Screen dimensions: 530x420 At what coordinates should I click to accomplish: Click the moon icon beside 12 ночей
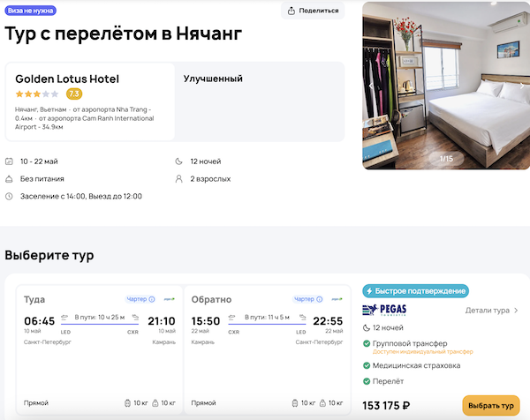coord(179,161)
